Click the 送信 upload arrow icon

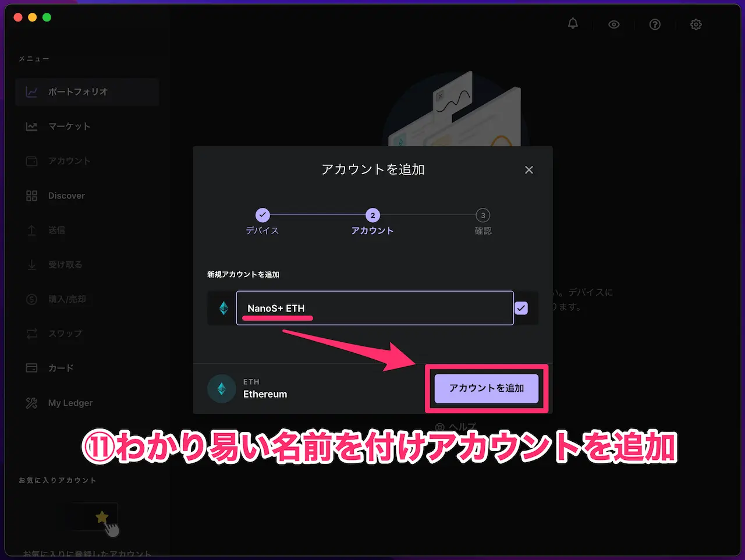point(32,230)
